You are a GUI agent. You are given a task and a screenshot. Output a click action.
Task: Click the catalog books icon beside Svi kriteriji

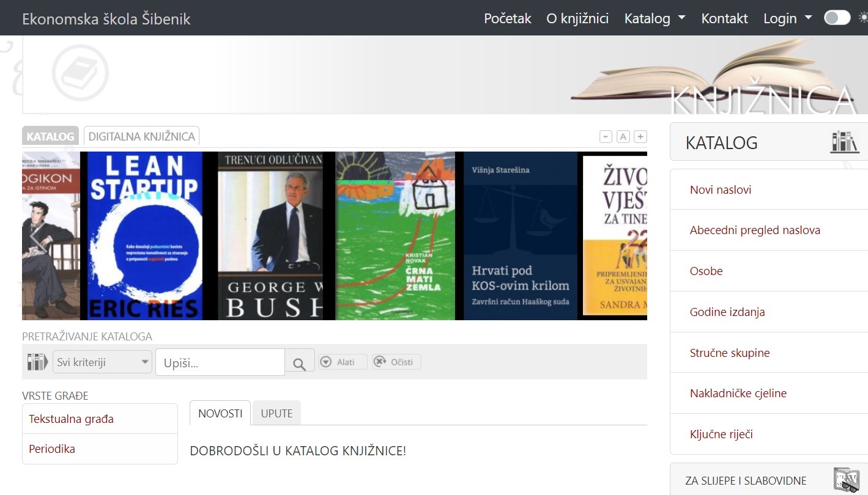click(37, 362)
